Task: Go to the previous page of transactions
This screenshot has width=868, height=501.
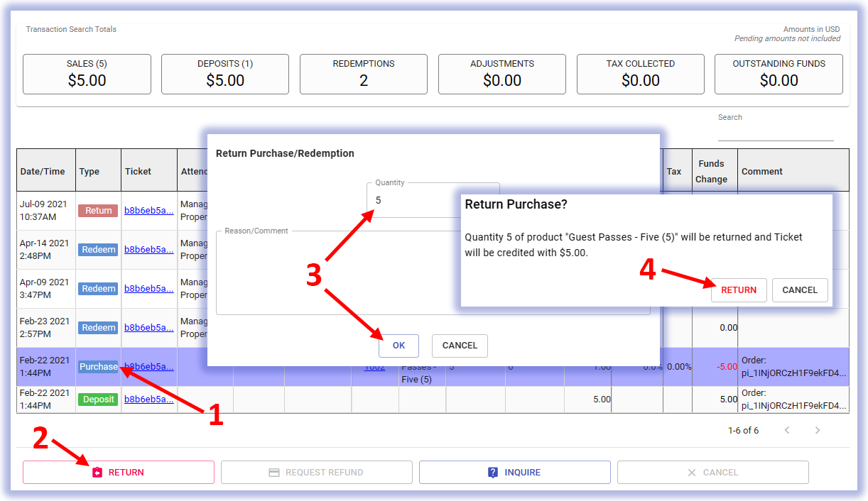Action: coord(787,430)
